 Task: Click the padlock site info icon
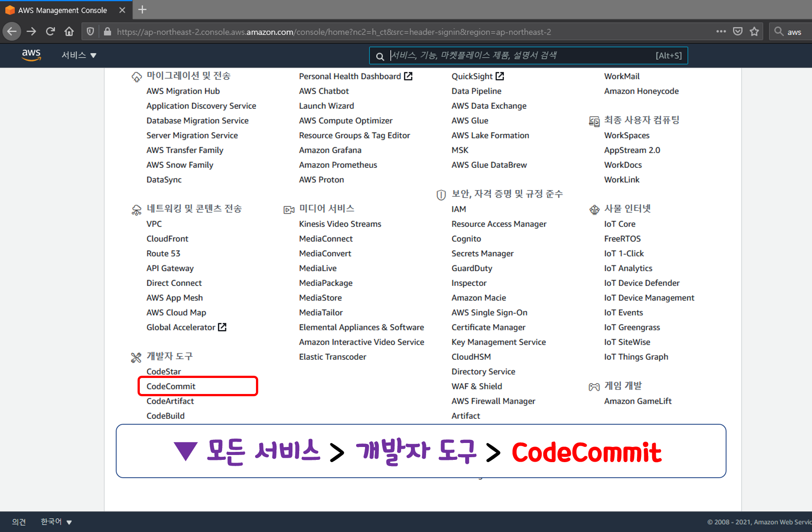[107, 32]
